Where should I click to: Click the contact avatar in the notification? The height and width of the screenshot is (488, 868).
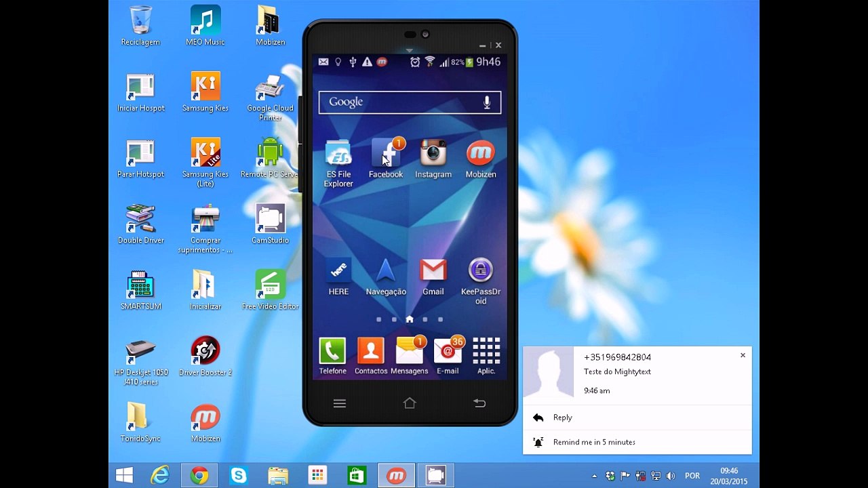[x=549, y=372]
